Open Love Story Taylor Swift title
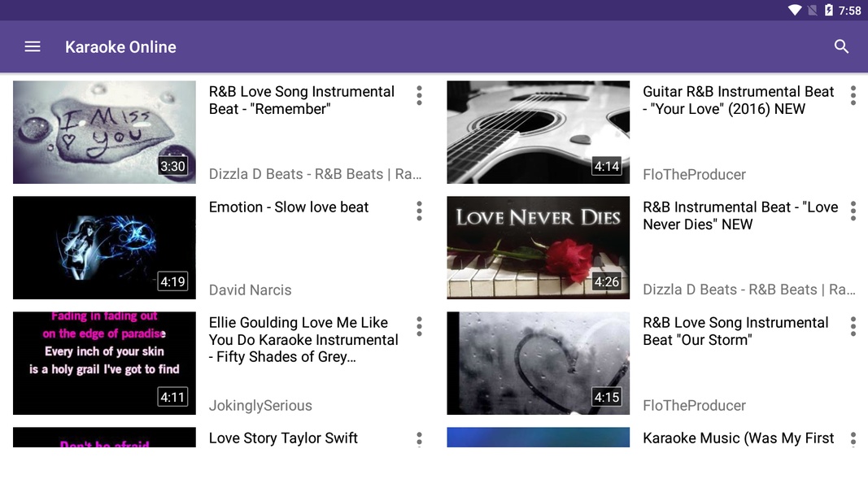Image resolution: width=868 pixels, height=488 pixels. pos(283,438)
